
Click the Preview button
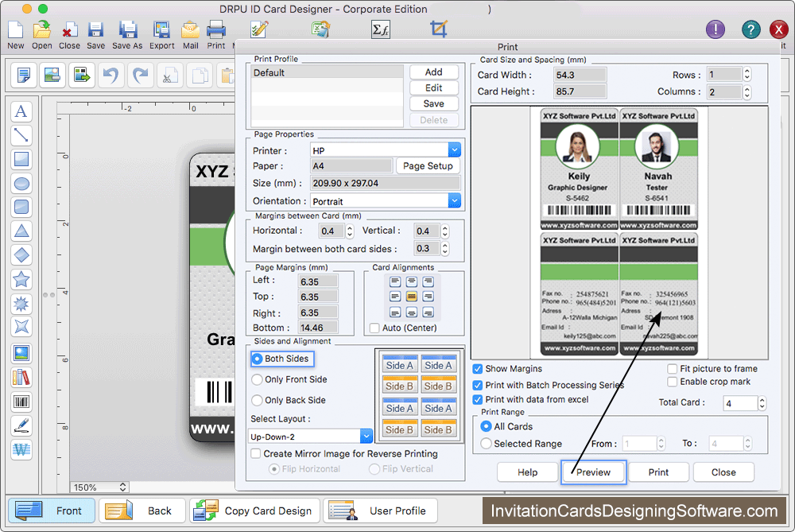tap(594, 472)
